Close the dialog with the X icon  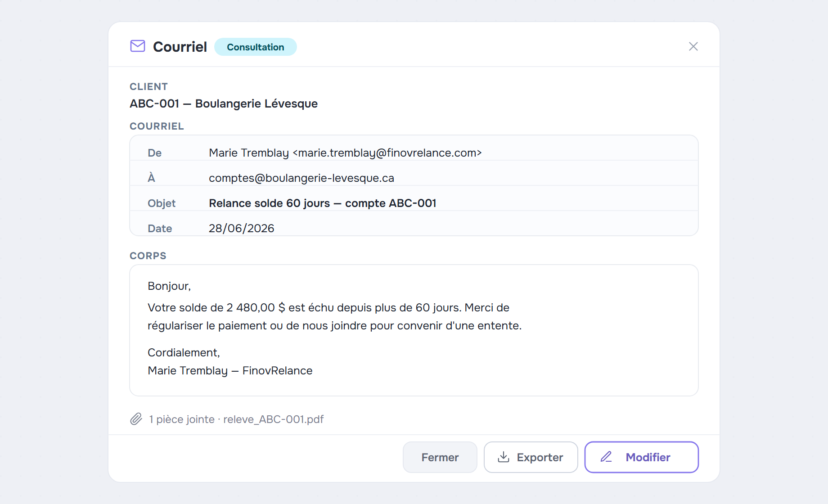click(x=693, y=46)
